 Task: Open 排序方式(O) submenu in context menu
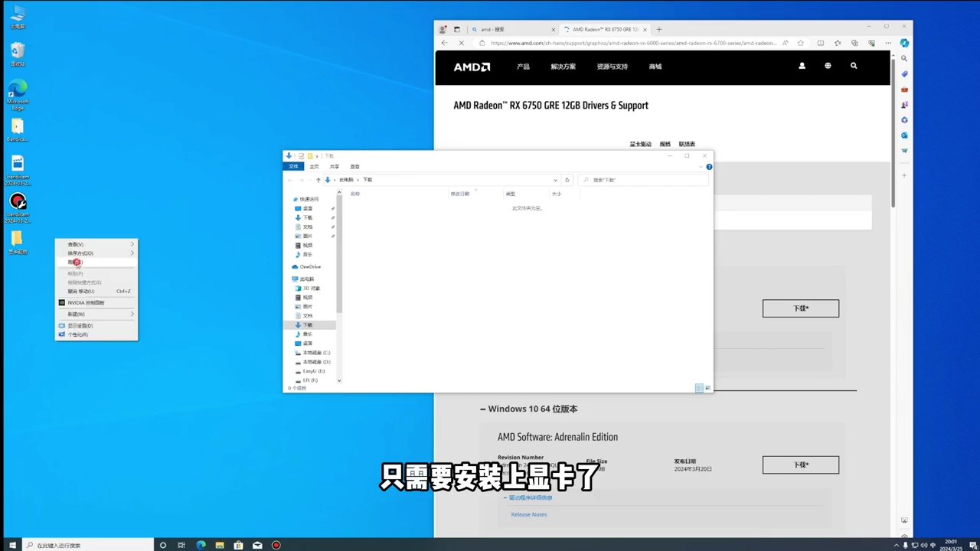click(x=96, y=253)
